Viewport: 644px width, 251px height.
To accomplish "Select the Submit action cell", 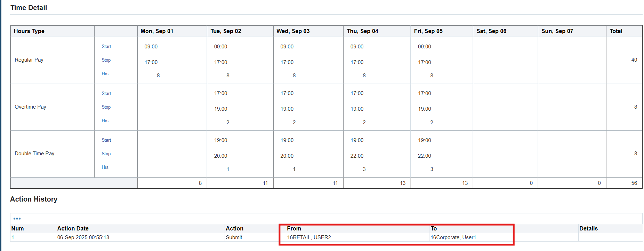I will tap(234, 237).
